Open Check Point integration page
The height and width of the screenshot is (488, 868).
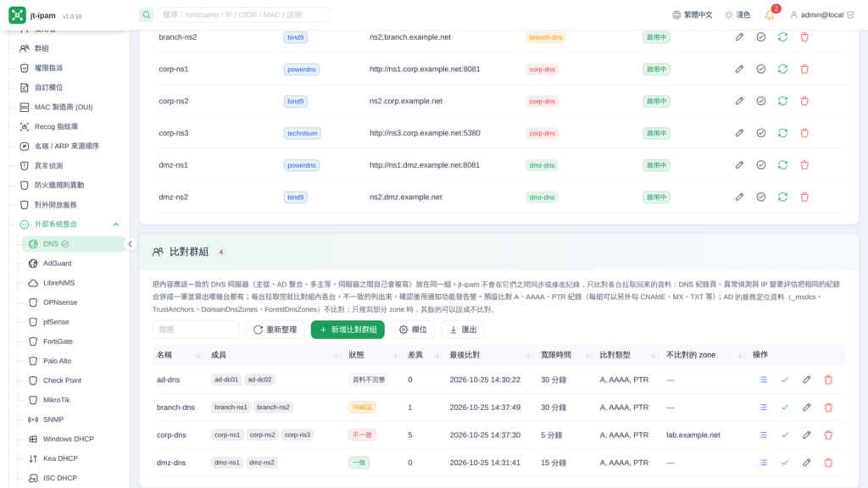62,380
